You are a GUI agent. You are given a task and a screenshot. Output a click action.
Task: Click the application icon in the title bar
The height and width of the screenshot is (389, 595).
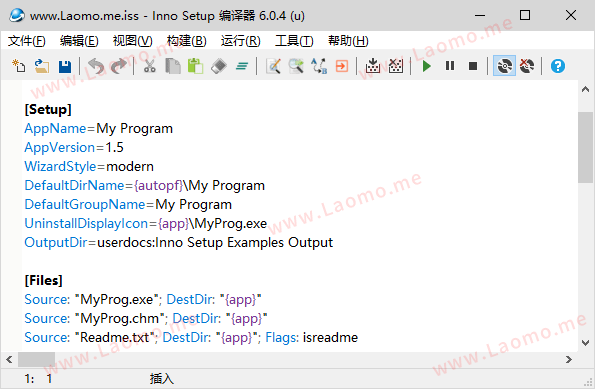click(x=17, y=16)
